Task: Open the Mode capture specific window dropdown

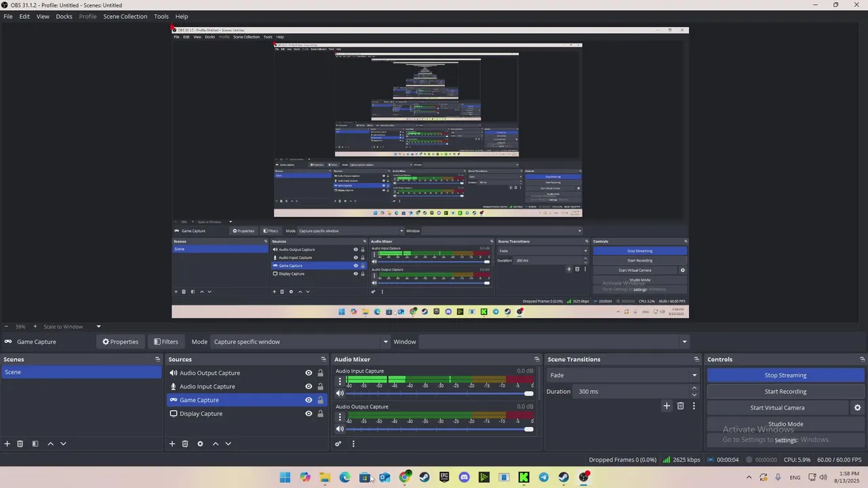Action: tap(300, 342)
